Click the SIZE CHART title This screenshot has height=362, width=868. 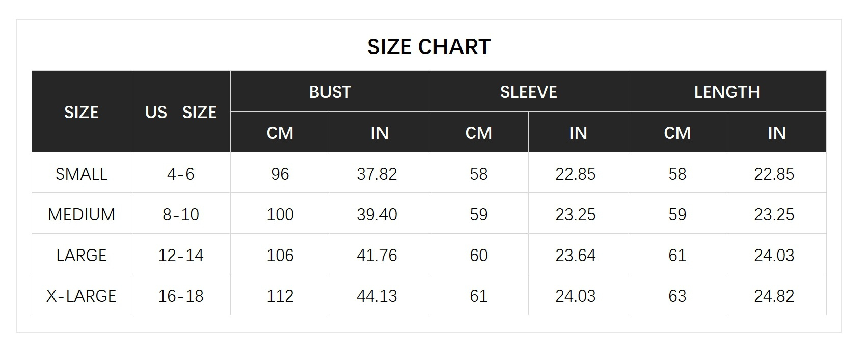point(428,47)
